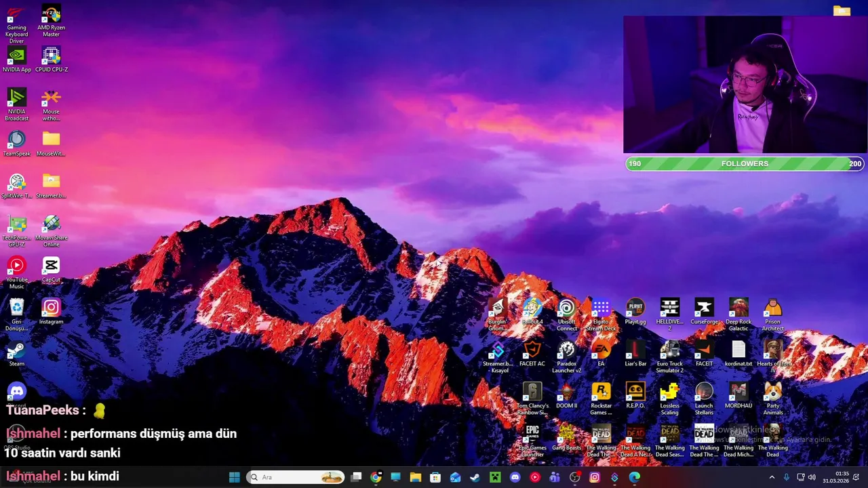
Task: Select the TeamSpeak desktop icon
Action: 17,144
